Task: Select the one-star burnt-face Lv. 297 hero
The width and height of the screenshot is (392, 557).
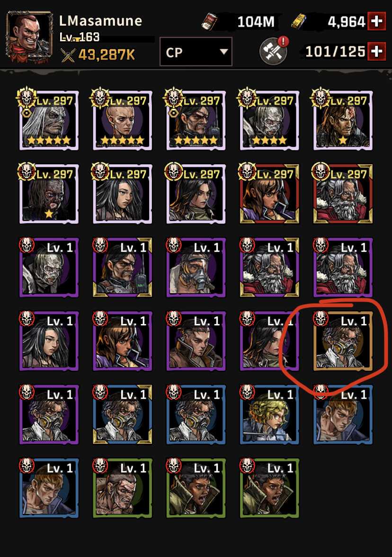Action: coord(49,194)
